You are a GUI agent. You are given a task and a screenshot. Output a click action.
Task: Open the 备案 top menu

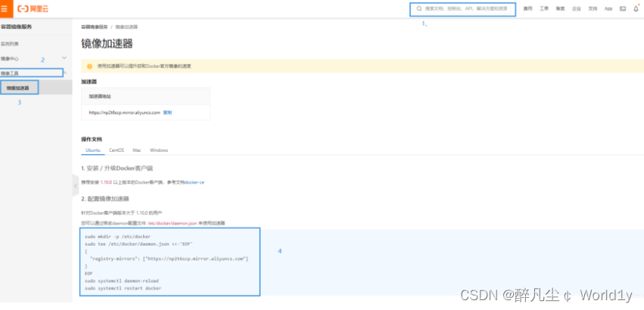tap(560, 8)
